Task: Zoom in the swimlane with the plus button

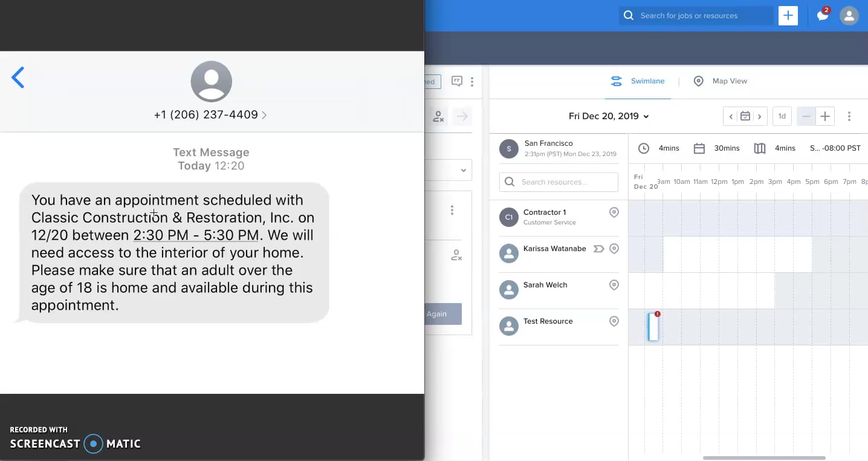Action: [x=825, y=116]
